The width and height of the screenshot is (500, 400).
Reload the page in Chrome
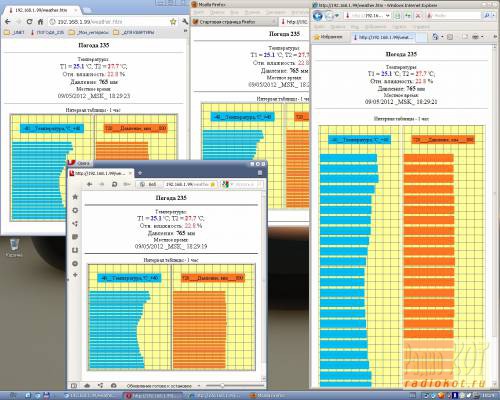tap(29, 22)
